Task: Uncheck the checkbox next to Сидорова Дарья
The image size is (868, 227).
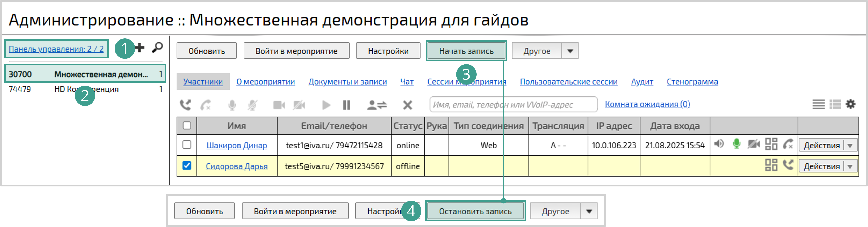Action: [186, 166]
